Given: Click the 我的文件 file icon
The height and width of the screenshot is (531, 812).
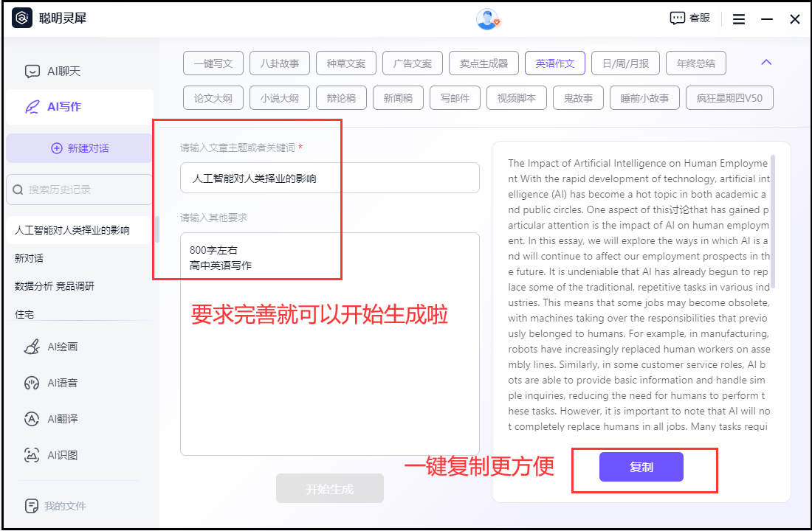Looking at the screenshot, I should click(x=32, y=506).
